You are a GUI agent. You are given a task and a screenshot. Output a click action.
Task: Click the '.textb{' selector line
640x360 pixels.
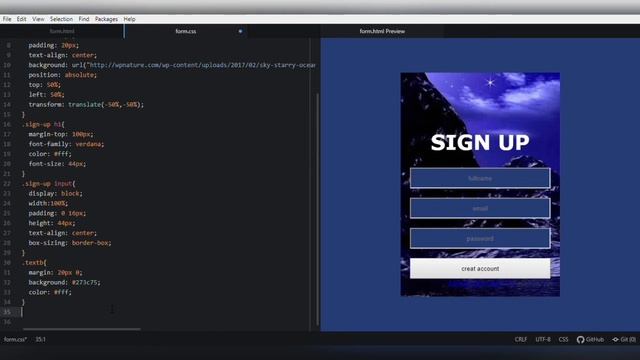[34, 262]
